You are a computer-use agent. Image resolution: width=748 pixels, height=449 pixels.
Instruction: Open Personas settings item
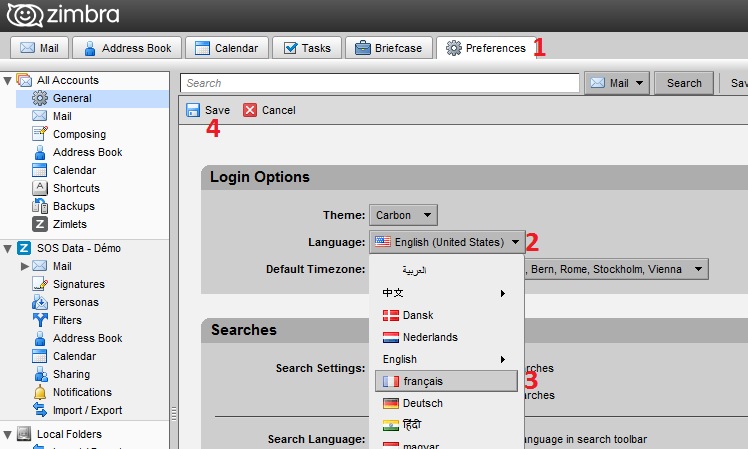point(75,302)
